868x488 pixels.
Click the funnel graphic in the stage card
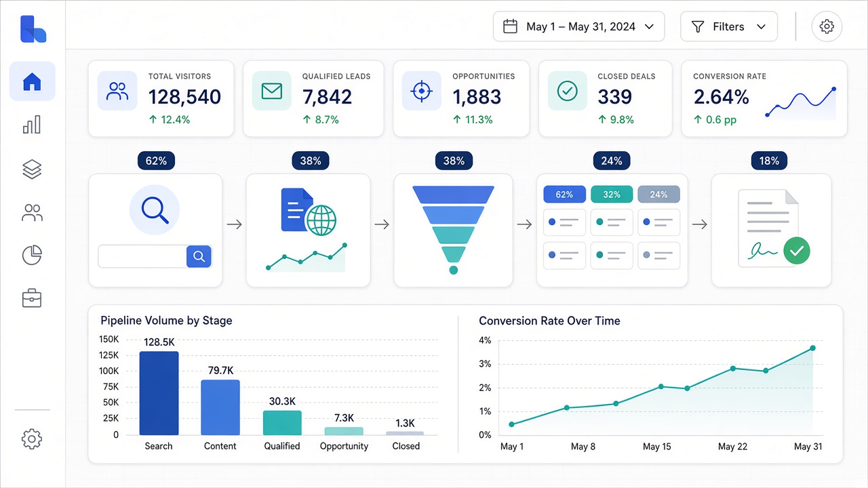click(x=453, y=230)
